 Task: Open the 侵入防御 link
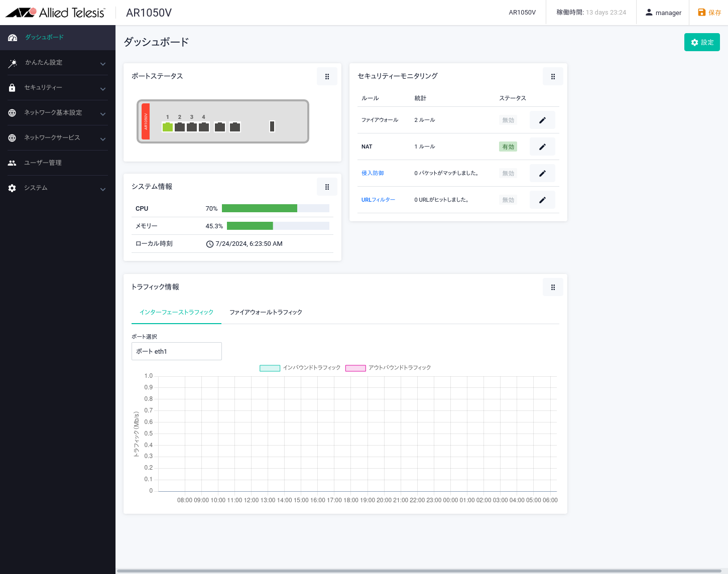[373, 173]
